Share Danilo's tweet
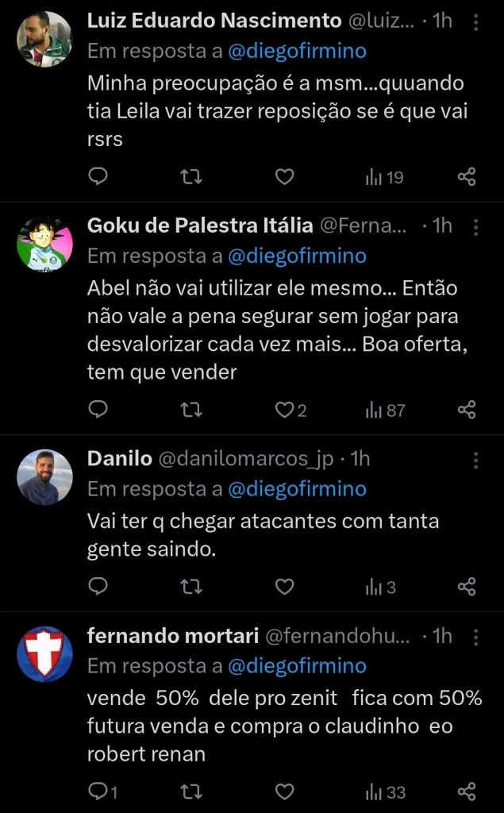 click(x=467, y=587)
